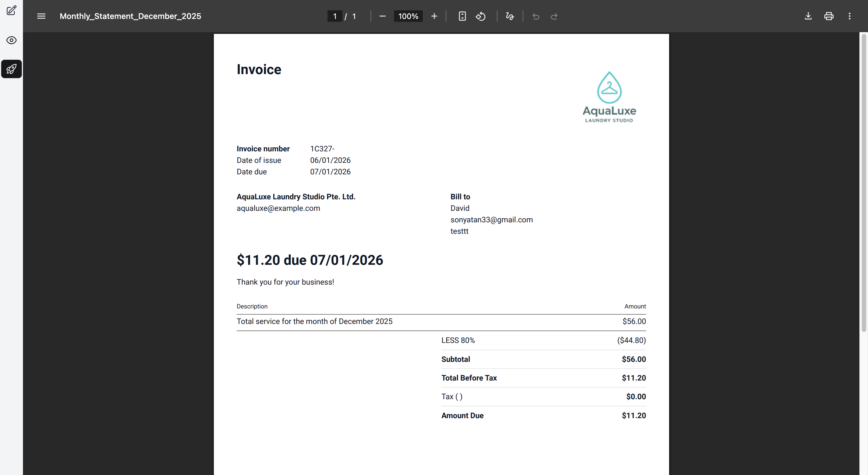Viewport: 868px width, 475px height.
Task: Click the vertical scrollbar thumb
Action: [x=863, y=182]
